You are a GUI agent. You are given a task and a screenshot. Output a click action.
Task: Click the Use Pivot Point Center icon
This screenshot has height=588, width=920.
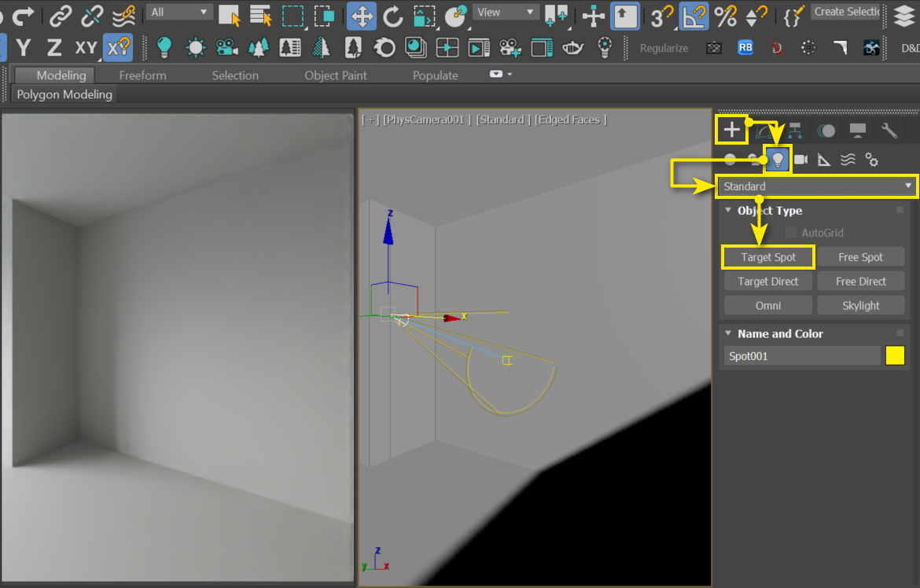(556, 16)
